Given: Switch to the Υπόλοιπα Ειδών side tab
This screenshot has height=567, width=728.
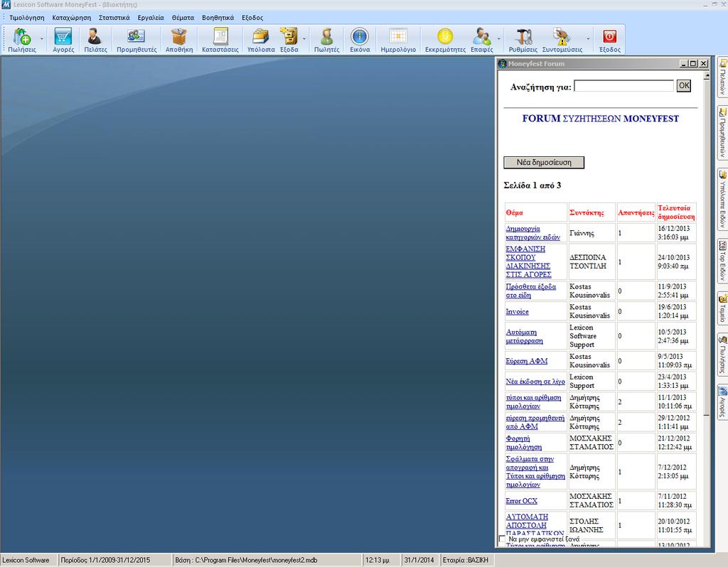Looking at the screenshot, I should click(x=722, y=198).
